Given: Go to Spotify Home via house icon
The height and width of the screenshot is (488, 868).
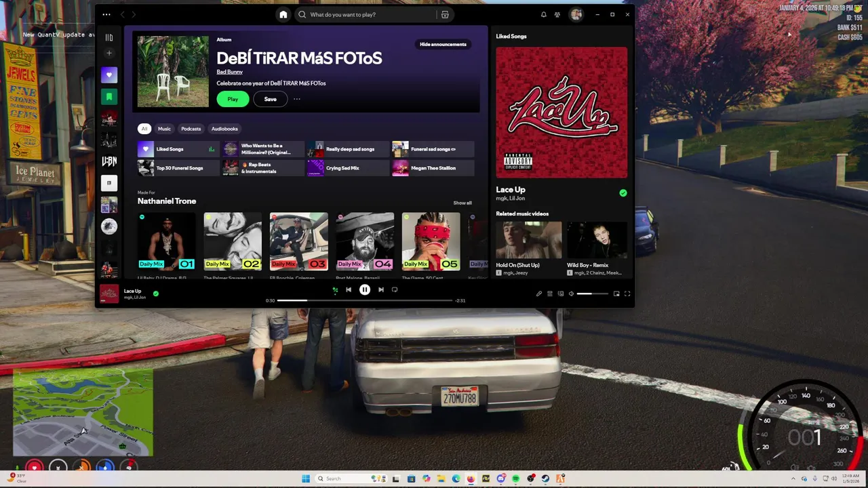Looking at the screenshot, I should pyautogui.click(x=283, y=14).
